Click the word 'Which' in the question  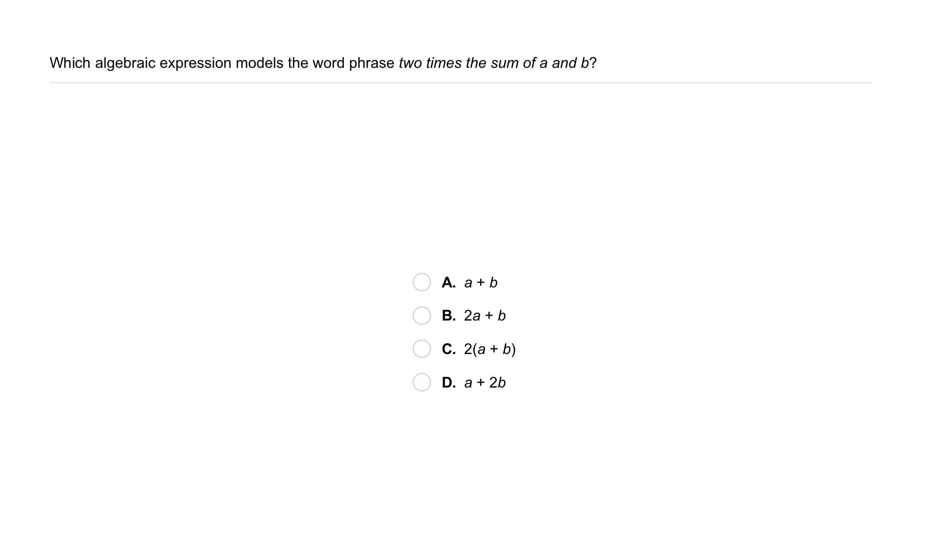pyautogui.click(x=70, y=63)
